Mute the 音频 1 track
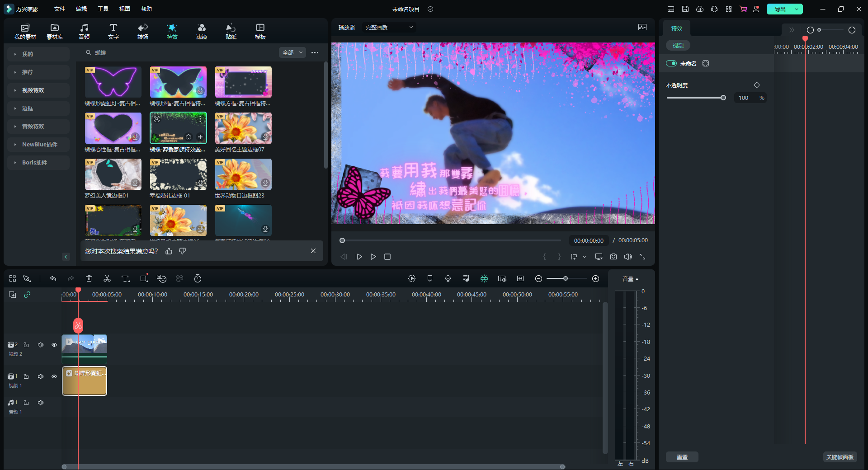The width and height of the screenshot is (868, 470). click(x=41, y=403)
